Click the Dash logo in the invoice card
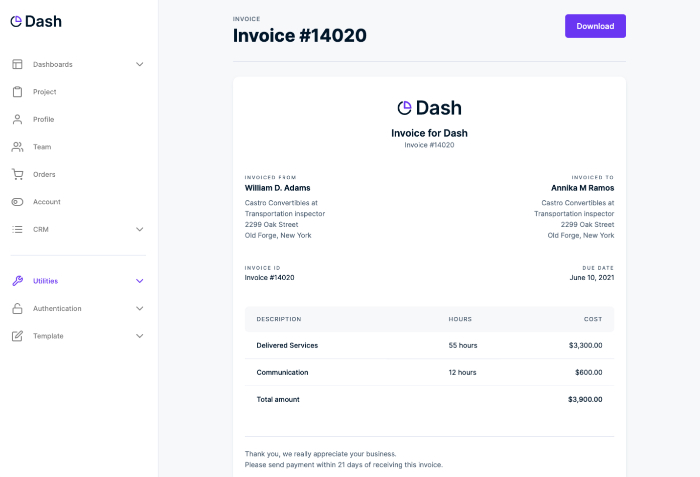This screenshot has height=477, width=700. coord(429,108)
